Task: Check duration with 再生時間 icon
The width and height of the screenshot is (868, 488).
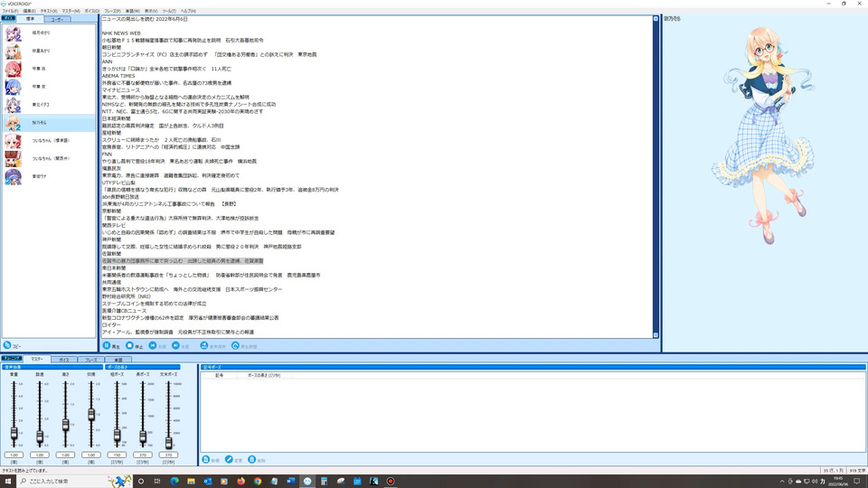Action: point(235,345)
